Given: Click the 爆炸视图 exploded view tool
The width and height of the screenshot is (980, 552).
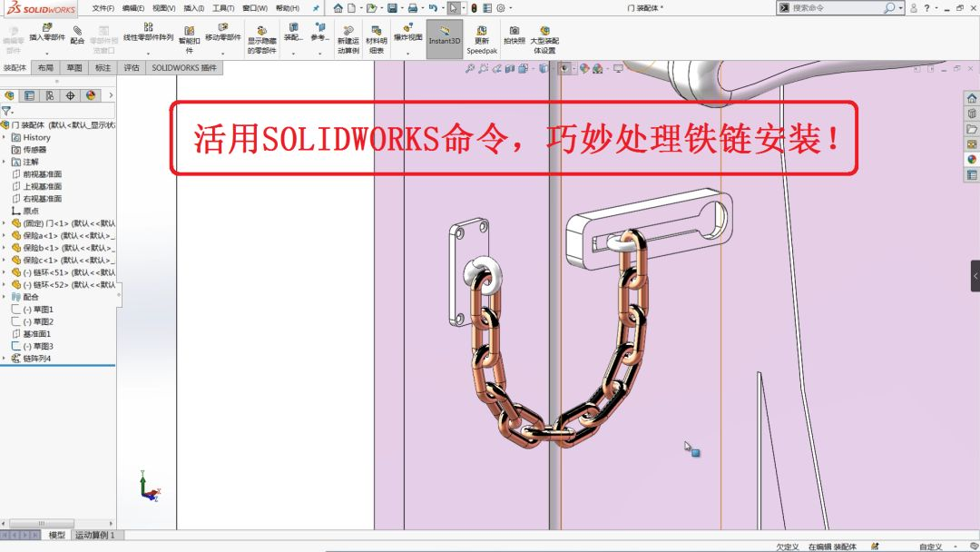Looking at the screenshot, I should tap(408, 33).
